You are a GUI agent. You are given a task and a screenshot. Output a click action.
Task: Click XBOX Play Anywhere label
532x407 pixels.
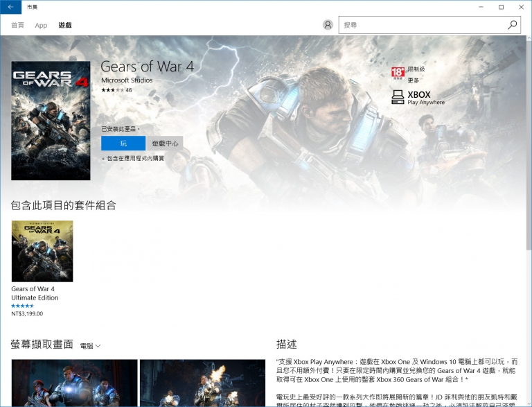pyautogui.click(x=426, y=98)
